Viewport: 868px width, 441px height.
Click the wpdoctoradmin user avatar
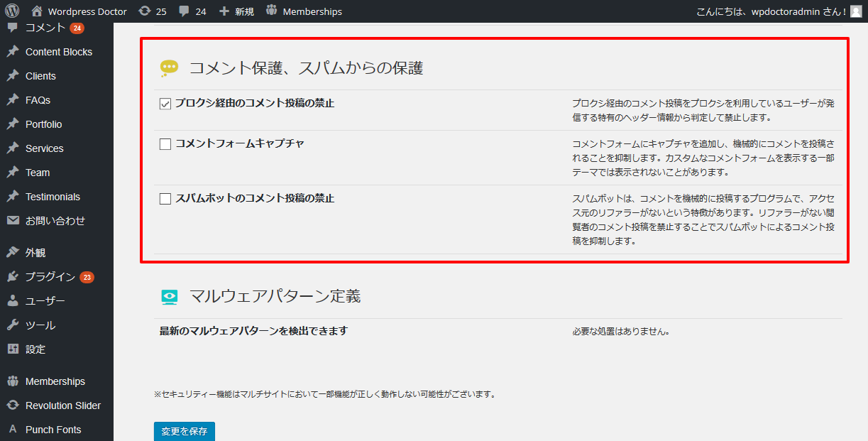(857, 11)
